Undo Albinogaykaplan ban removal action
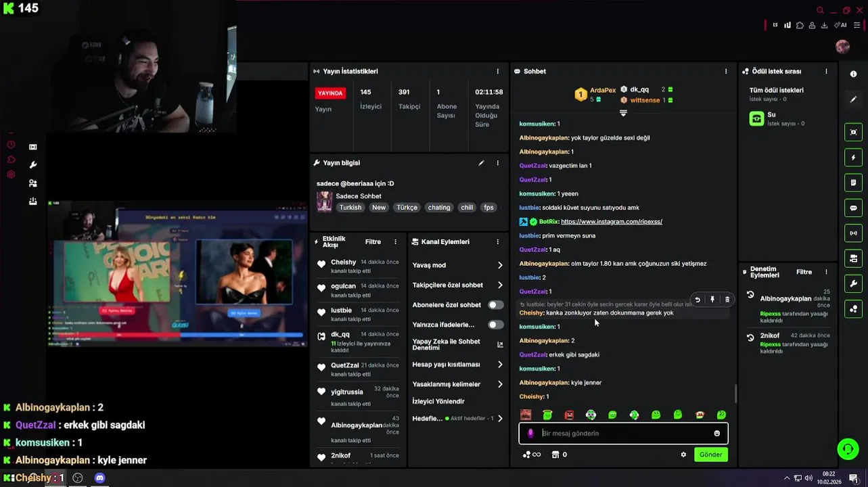Image resolution: width=868 pixels, height=487 pixels. click(750, 295)
